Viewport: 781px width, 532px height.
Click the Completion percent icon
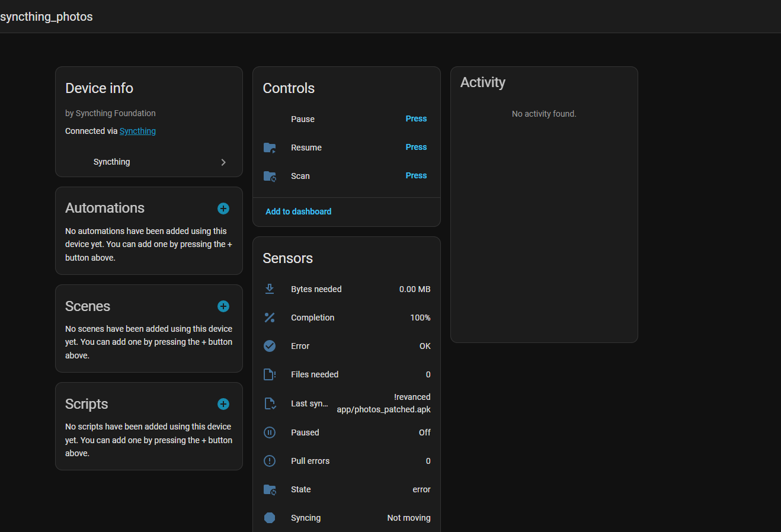[270, 318]
